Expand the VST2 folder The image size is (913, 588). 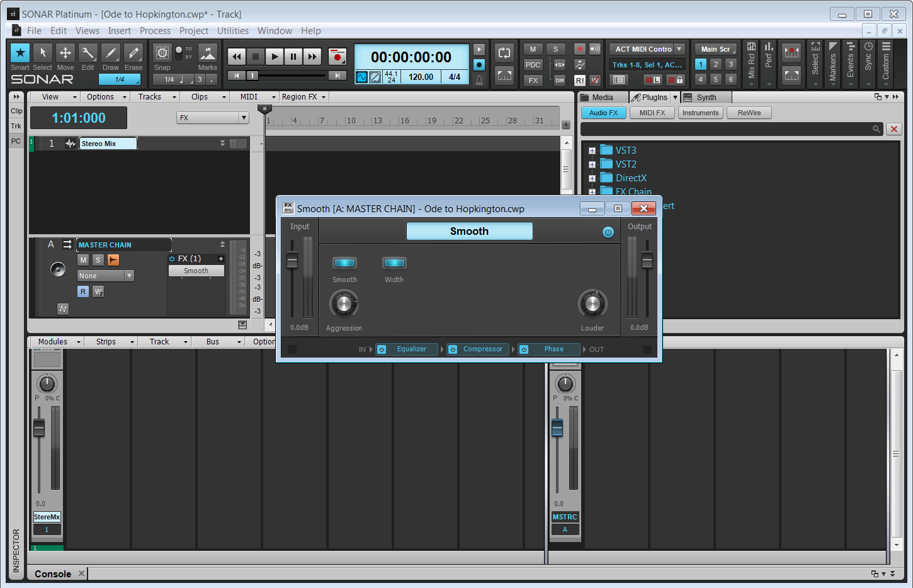[592, 165]
